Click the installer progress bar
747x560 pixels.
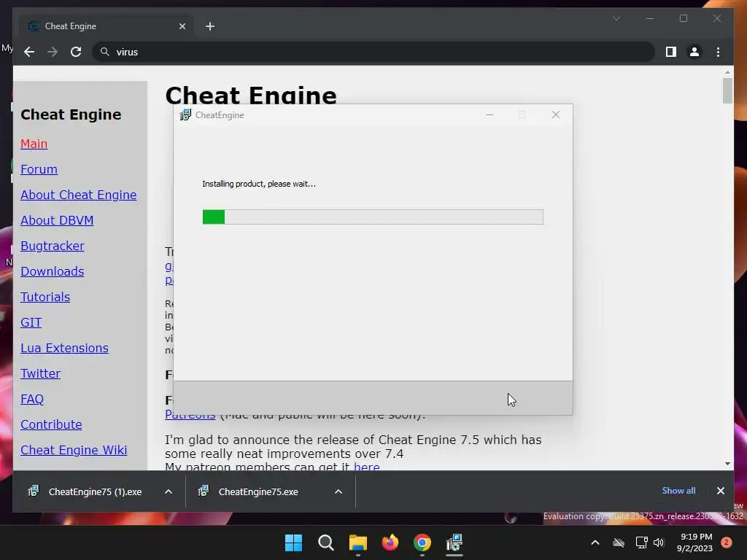pos(373,217)
